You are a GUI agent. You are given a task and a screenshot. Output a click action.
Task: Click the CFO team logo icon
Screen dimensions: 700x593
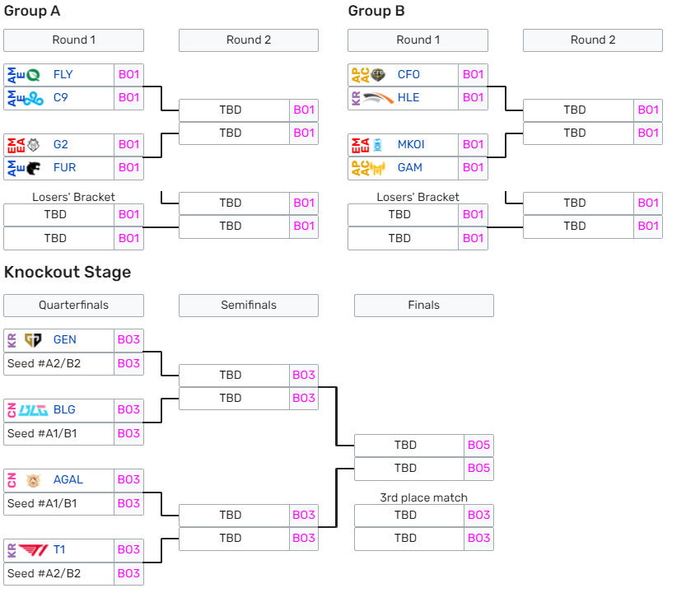(378, 75)
